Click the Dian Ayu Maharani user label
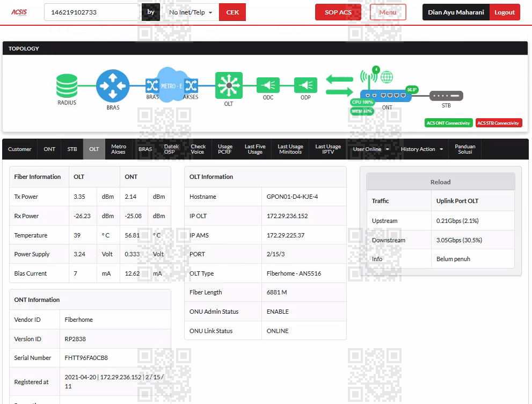The width and height of the screenshot is (532, 404). [x=456, y=12]
